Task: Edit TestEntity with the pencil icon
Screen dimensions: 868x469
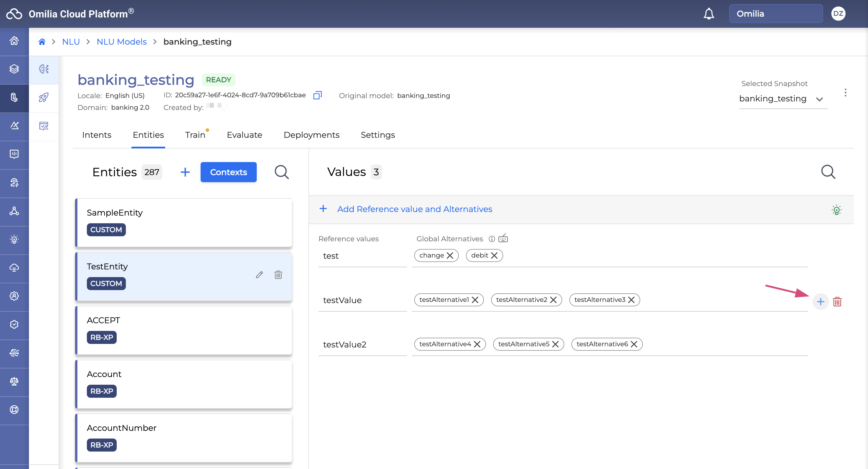Action: (x=259, y=275)
